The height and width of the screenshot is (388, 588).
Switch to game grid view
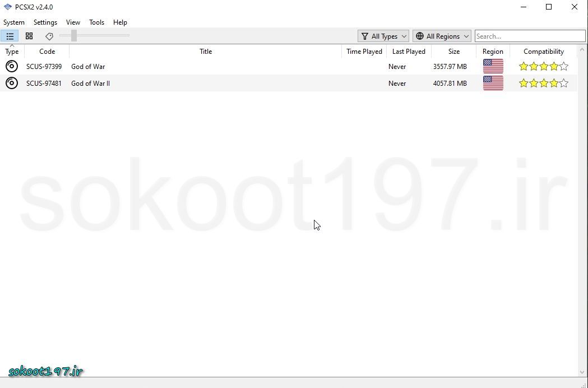point(29,36)
